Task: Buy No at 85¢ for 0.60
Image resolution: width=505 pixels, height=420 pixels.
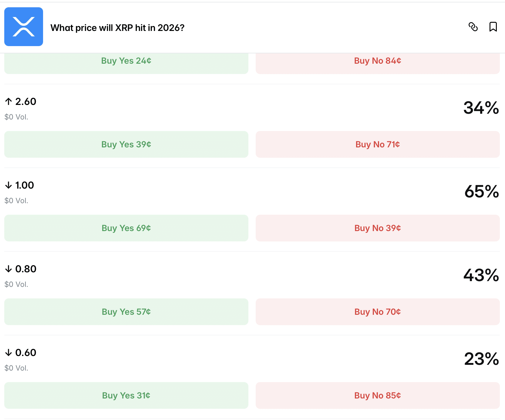Action: [378, 395]
